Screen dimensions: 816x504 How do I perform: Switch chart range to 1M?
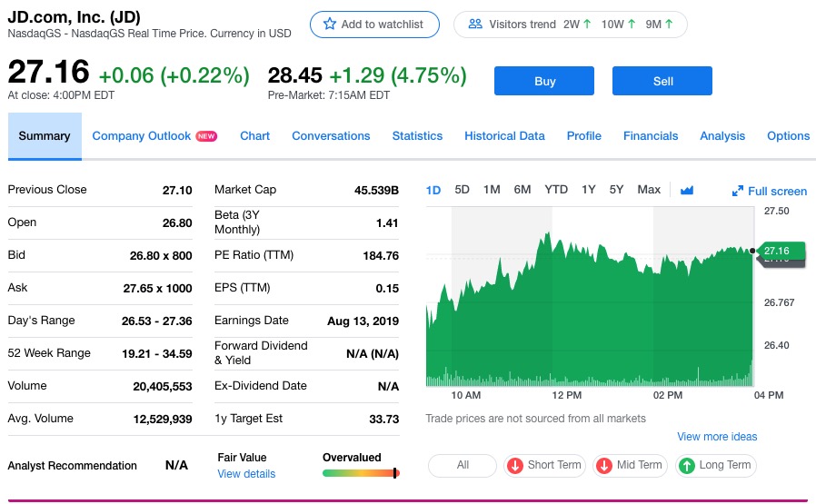pos(492,189)
